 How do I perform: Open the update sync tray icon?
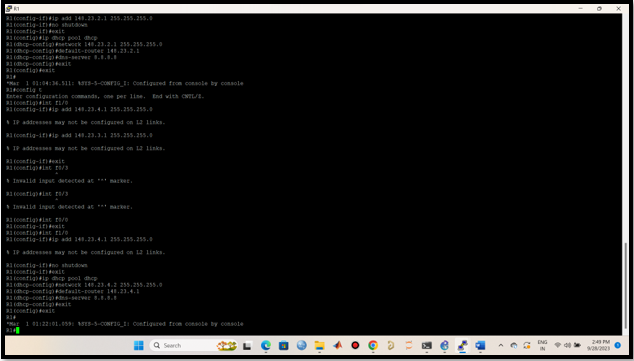(527, 346)
